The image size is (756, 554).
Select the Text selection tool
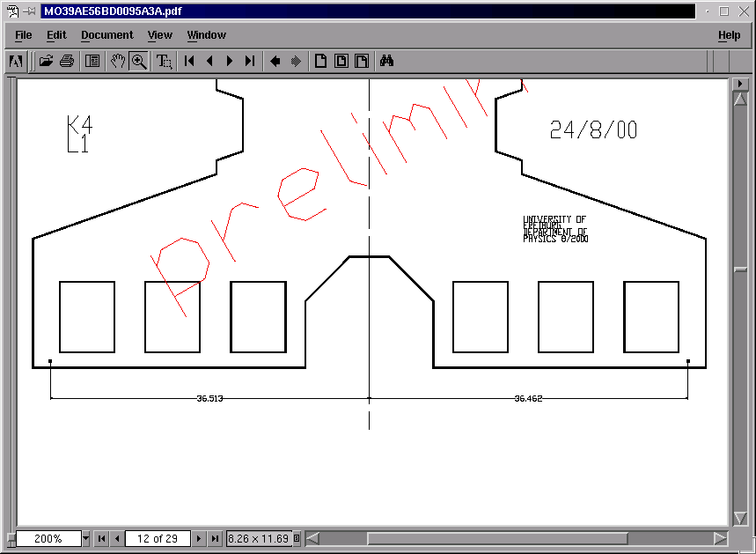coord(164,62)
